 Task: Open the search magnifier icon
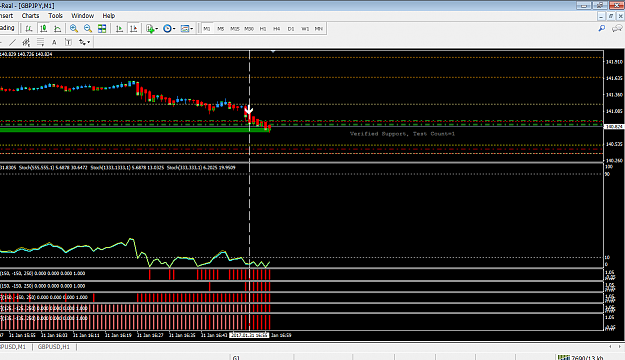[602, 28]
